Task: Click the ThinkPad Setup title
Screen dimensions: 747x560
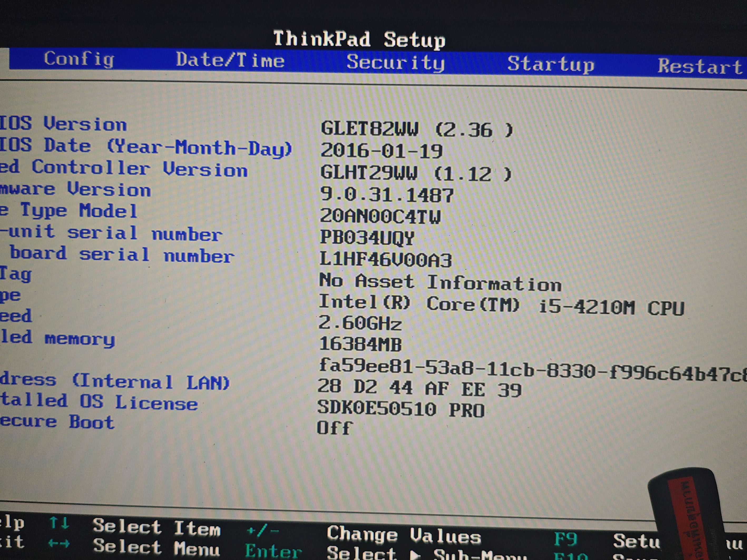Action: tap(359, 39)
